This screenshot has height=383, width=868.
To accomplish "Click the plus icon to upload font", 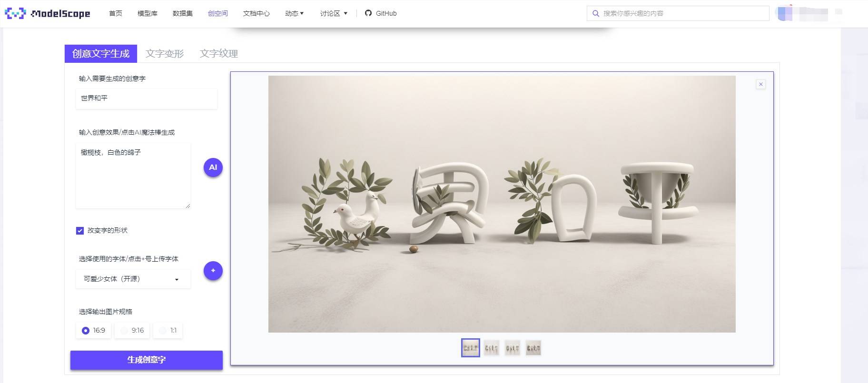I will tap(213, 271).
